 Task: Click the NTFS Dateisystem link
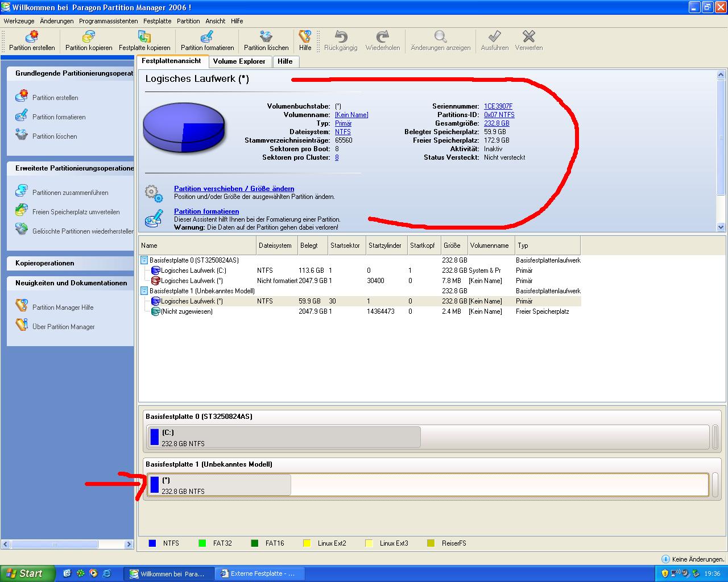point(343,132)
